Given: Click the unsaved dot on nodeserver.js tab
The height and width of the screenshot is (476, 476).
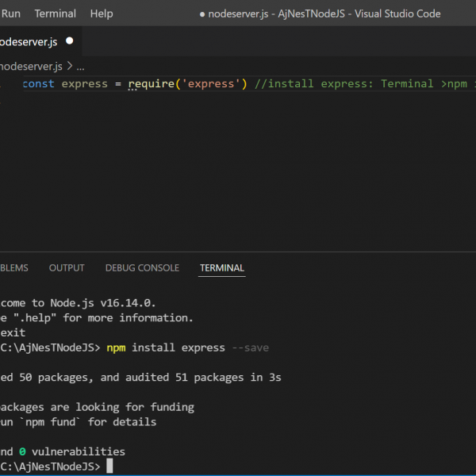Looking at the screenshot, I should point(70,41).
